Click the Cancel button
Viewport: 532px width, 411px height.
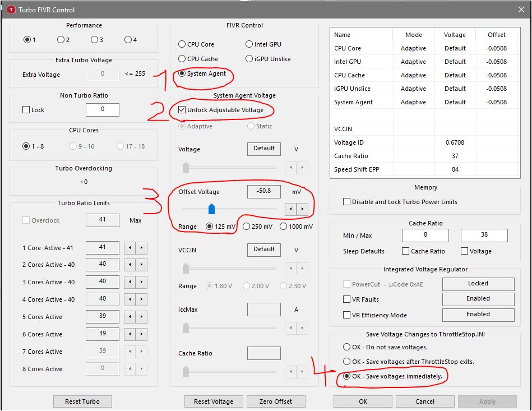(x=425, y=401)
